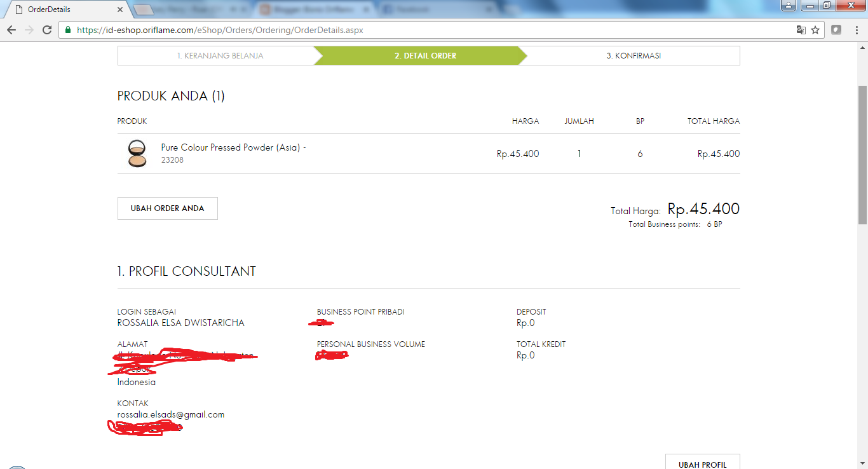
Task: Click the green secure padlock icon
Action: point(68,30)
